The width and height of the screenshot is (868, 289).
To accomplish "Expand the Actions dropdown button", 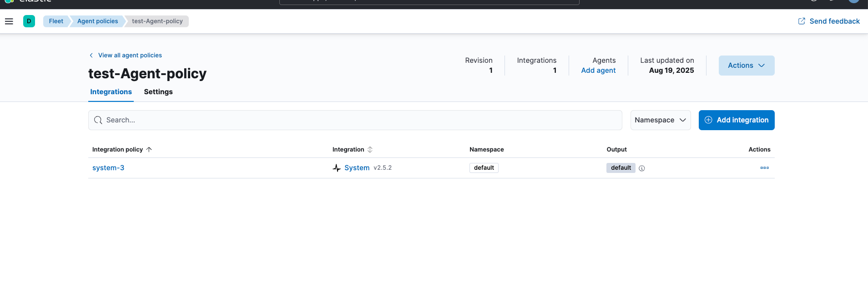I will pos(747,66).
